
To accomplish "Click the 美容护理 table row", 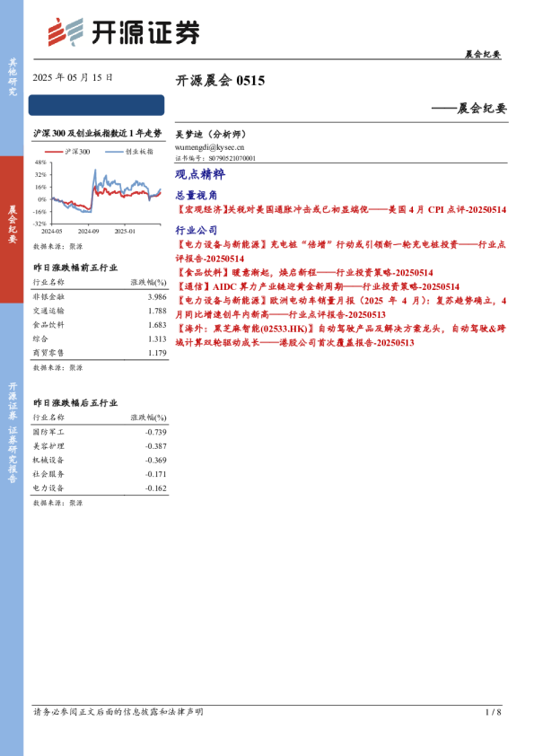I will [x=100, y=446].
